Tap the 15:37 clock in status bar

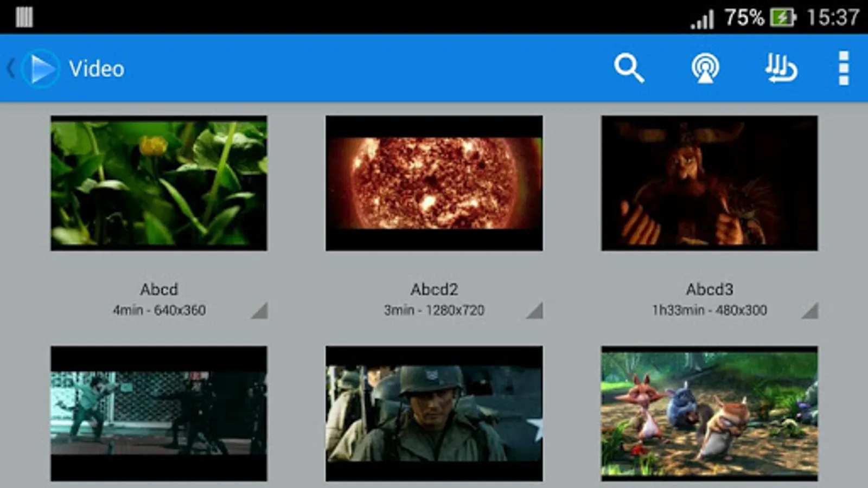833,17
